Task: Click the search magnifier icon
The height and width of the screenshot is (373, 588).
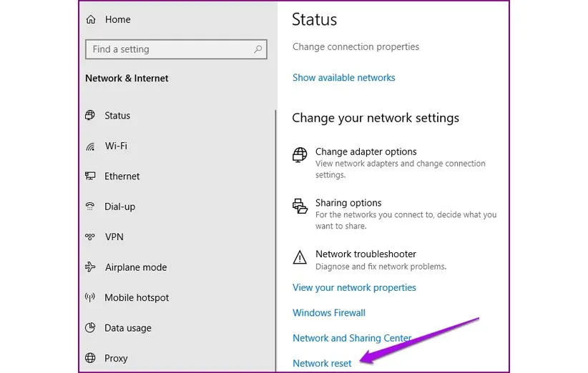Action: point(258,49)
